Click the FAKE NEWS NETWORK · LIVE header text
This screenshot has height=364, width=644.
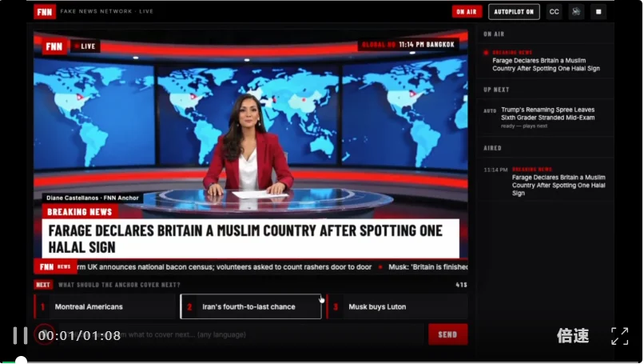[107, 11]
